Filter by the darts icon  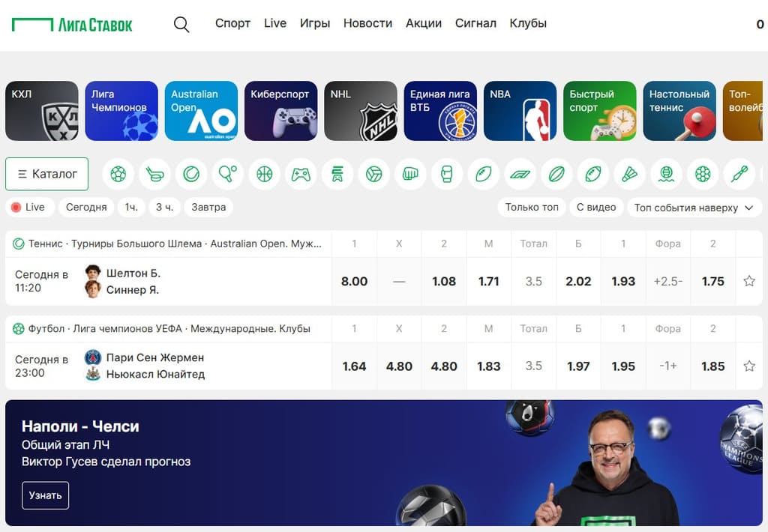point(739,174)
